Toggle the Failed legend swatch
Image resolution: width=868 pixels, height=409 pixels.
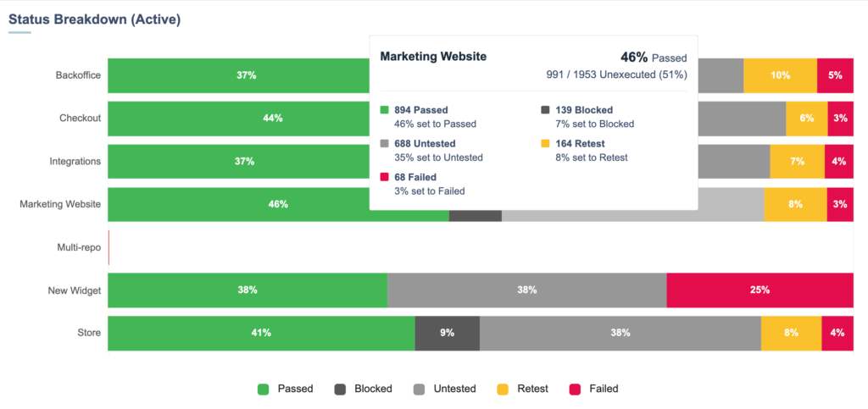pyautogui.click(x=575, y=390)
